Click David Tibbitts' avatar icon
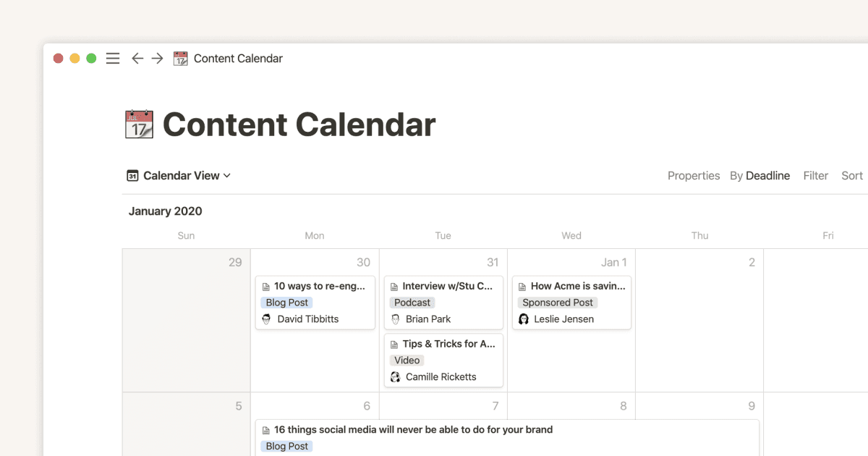868x456 pixels. [x=265, y=318]
